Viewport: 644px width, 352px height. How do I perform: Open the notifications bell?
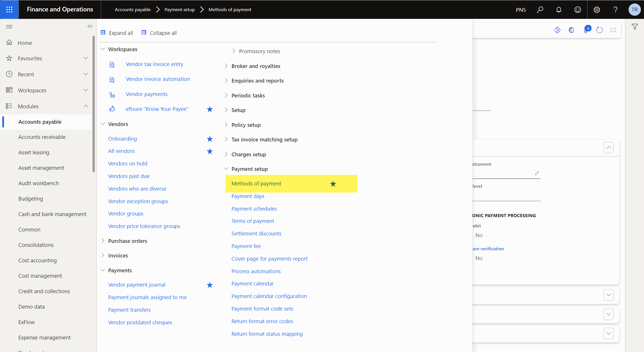[x=559, y=9]
